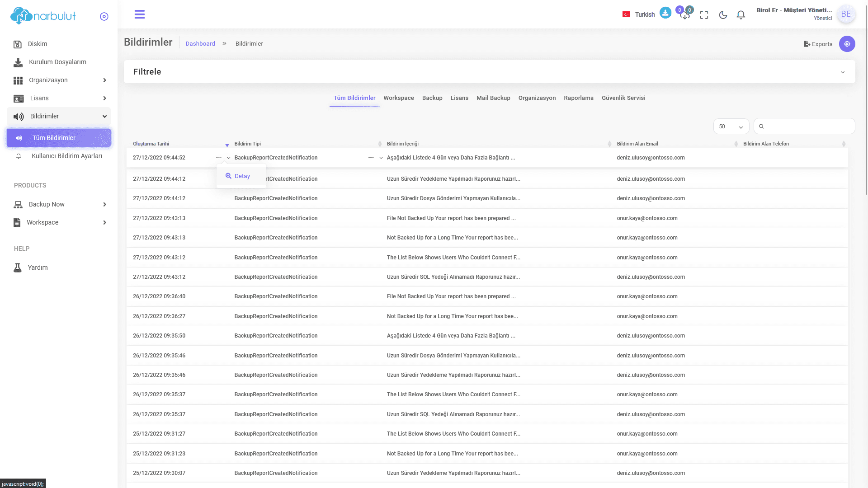
Task: Sort by the Oluşturma Tarihi column
Action: point(151,144)
